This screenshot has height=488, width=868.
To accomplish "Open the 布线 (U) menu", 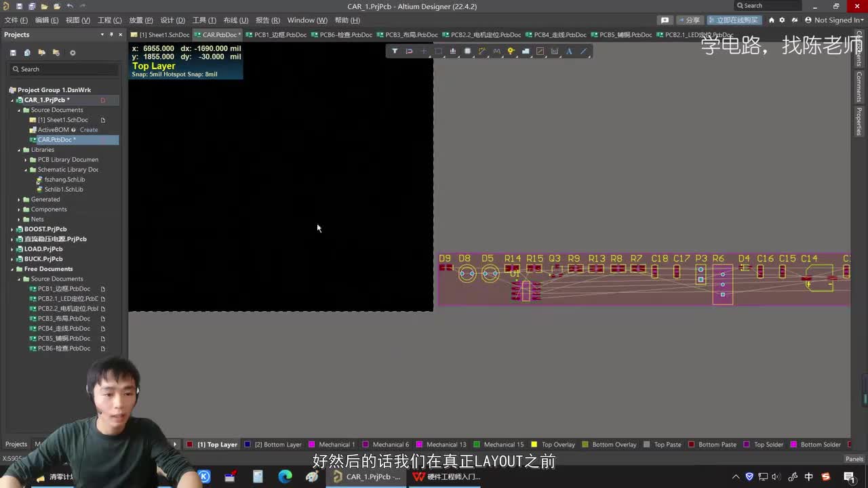I will coord(235,20).
